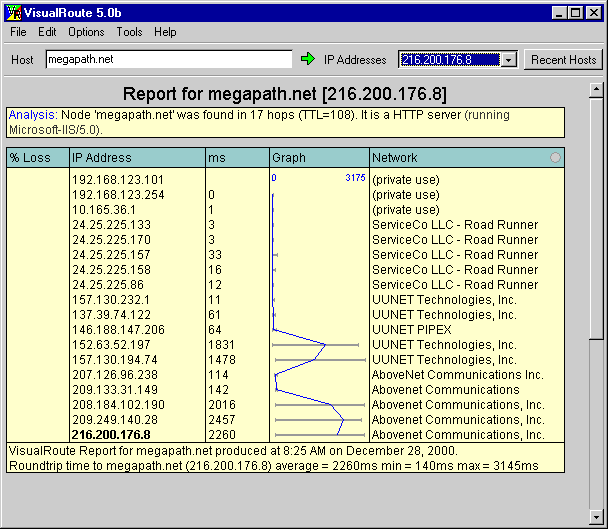Click the graph maximum value 3175
608x529 pixels.
click(355, 178)
